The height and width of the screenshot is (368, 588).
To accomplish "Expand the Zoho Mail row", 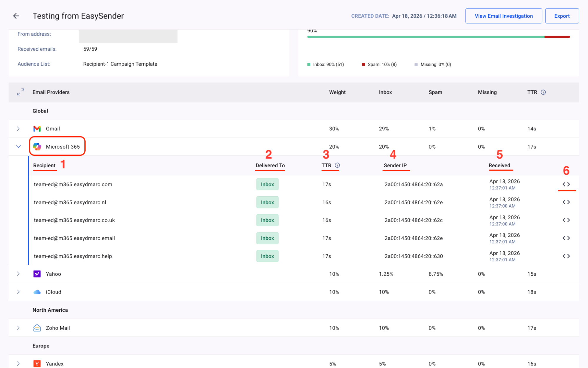I will pos(18,328).
